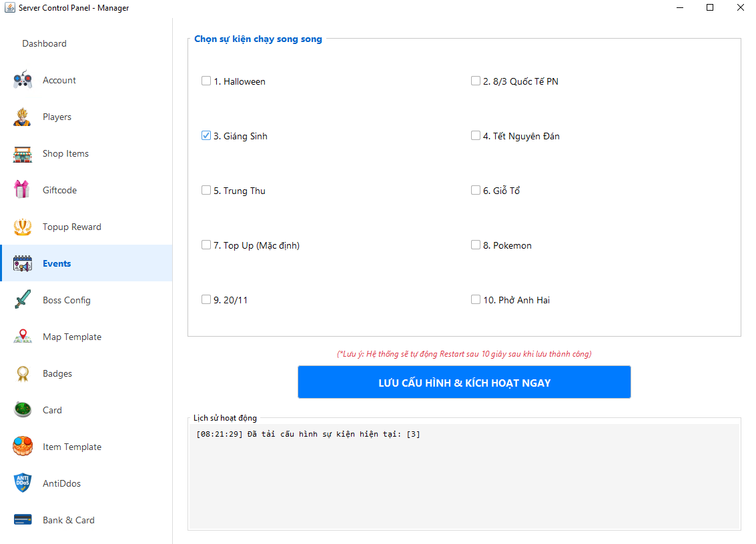
Task: Click the red restart warning note
Action: 464,354
